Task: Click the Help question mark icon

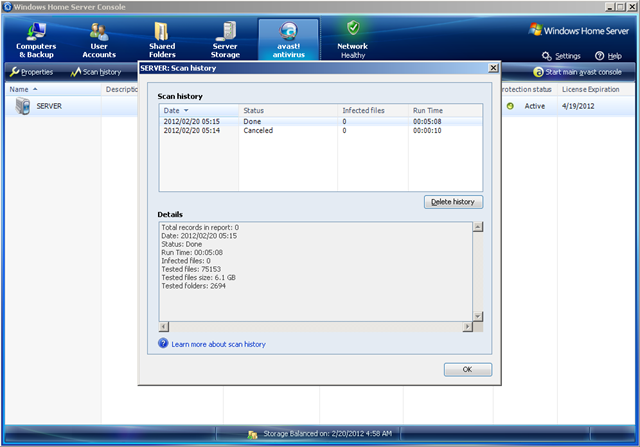Action: 599,56
